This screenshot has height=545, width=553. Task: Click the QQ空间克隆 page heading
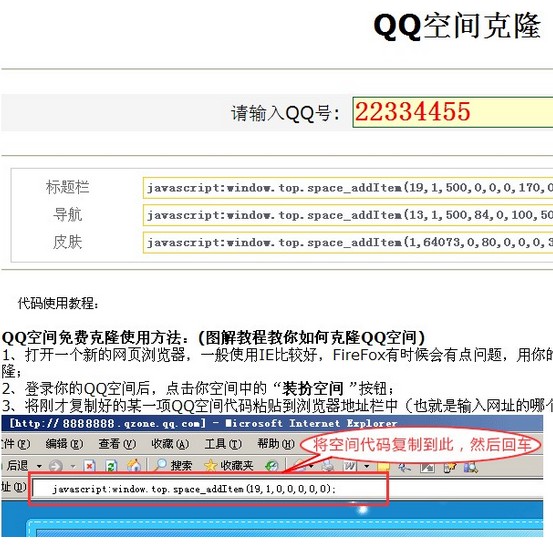tap(457, 26)
